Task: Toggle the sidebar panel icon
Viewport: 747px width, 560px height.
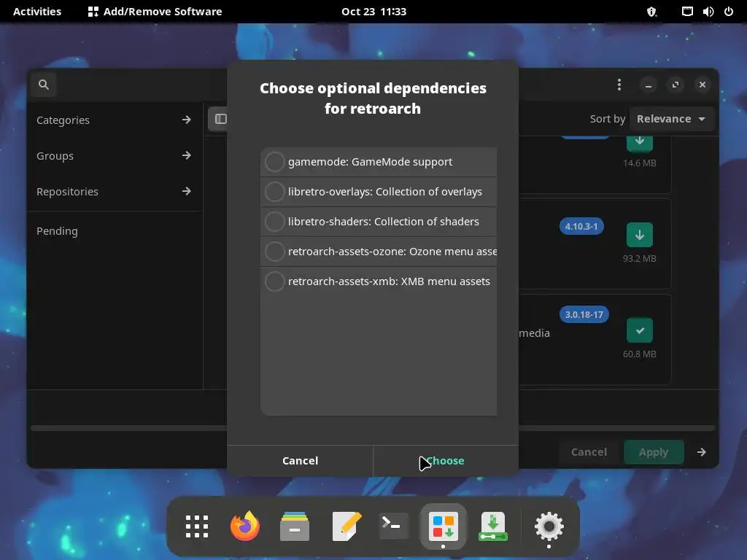Action: tap(220, 119)
